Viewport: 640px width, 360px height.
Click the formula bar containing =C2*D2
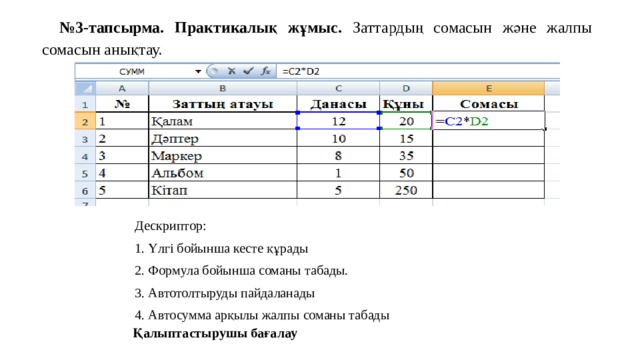(418, 71)
